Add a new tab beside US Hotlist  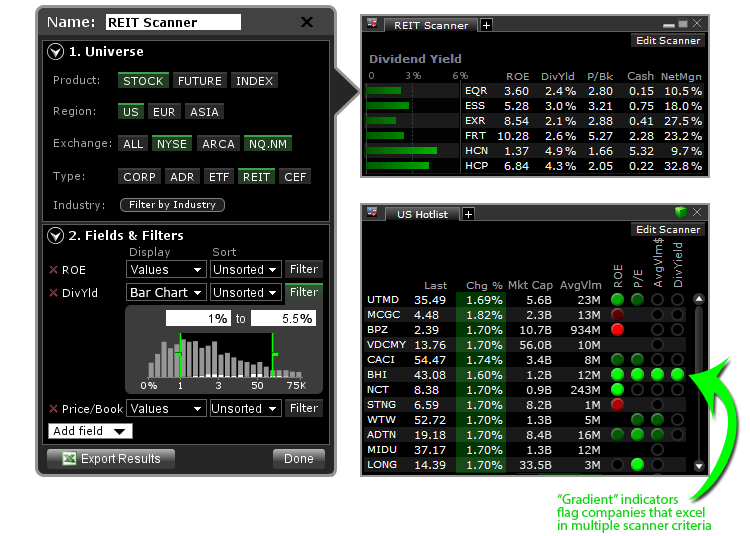coord(468,214)
